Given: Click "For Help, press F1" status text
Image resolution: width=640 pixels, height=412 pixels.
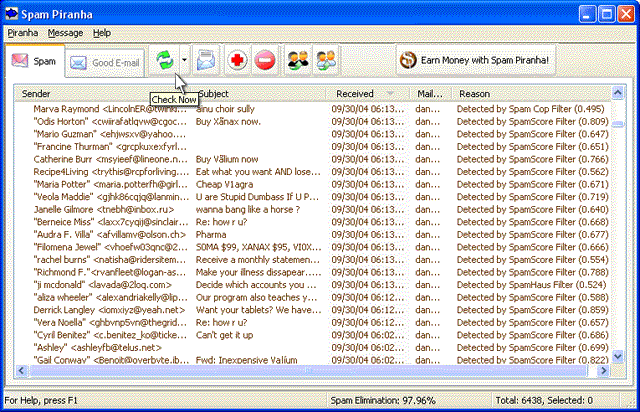Looking at the screenshot, I should tap(41, 401).
